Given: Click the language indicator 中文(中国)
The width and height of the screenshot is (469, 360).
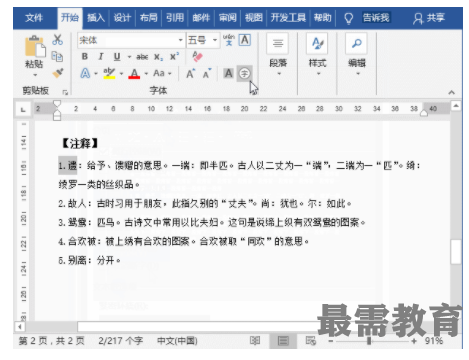Looking at the screenshot, I should [x=177, y=341].
